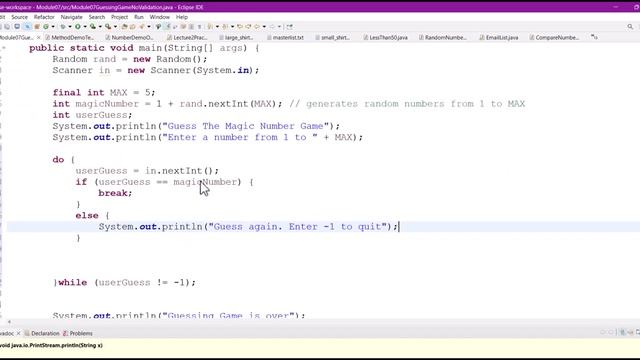Click 'userGuess = in.nextInt();' line

(x=147, y=171)
